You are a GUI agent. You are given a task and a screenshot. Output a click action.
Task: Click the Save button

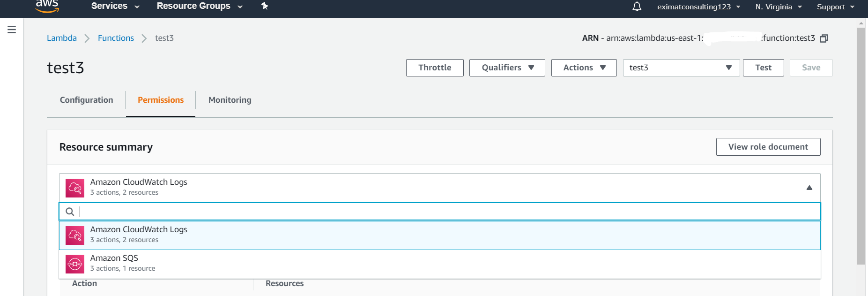[x=811, y=68]
